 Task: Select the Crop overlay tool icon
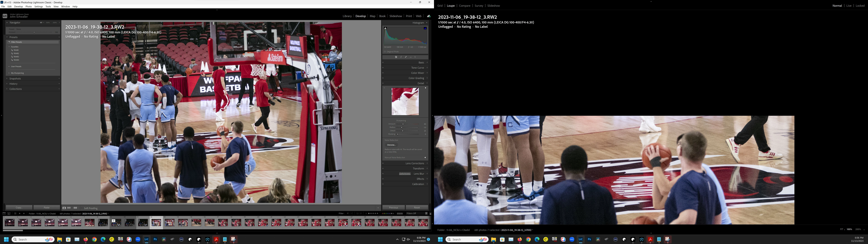tap(401, 57)
